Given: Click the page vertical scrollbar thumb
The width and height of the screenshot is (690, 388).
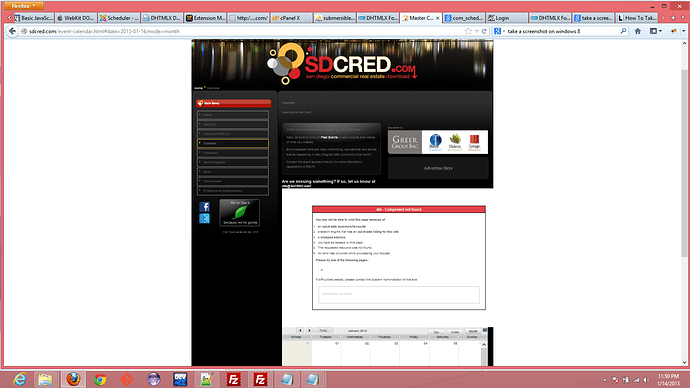Looking at the screenshot, I should pos(684,163).
